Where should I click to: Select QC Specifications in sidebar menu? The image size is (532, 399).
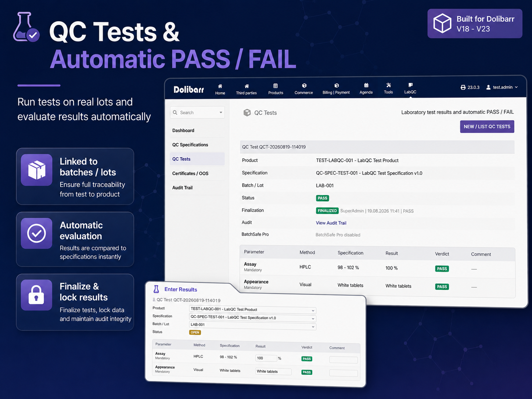[x=190, y=145]
